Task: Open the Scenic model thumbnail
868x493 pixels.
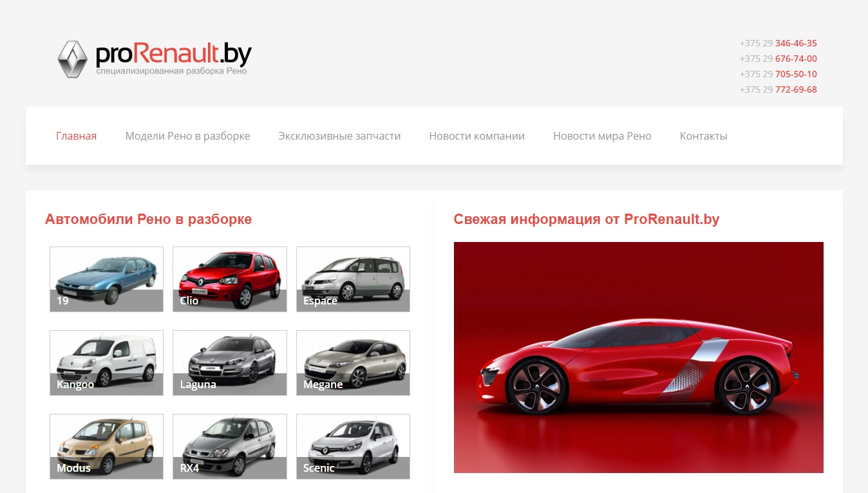Action: pos(353,446)
